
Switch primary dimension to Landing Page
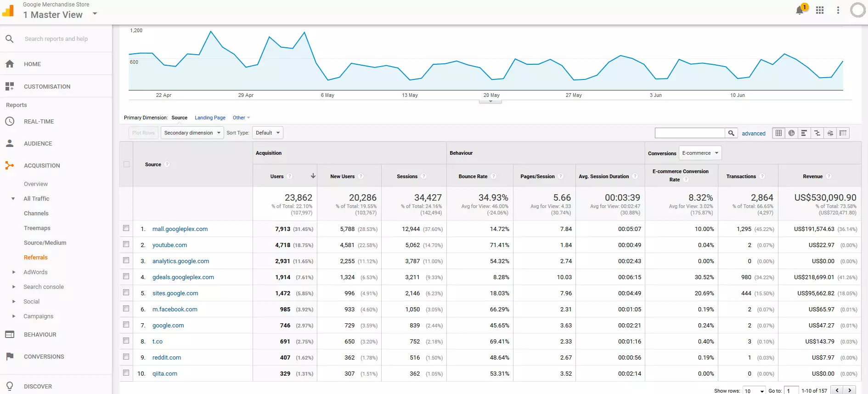tap(210, 118)
